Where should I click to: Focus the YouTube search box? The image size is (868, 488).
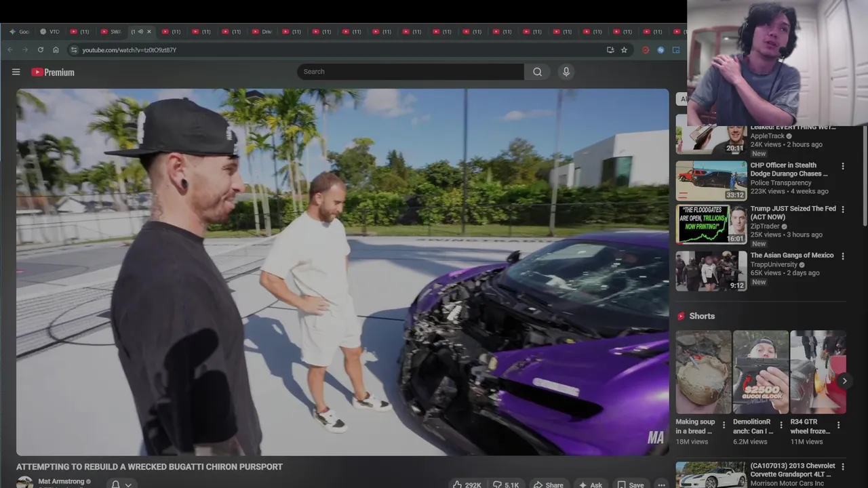pos(410,72)
